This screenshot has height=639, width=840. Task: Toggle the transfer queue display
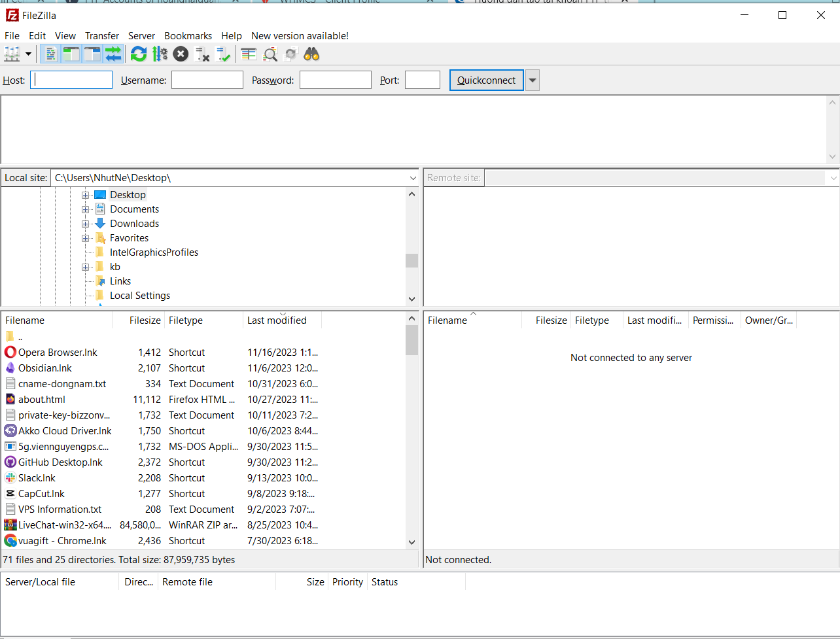tap(113, 54)
